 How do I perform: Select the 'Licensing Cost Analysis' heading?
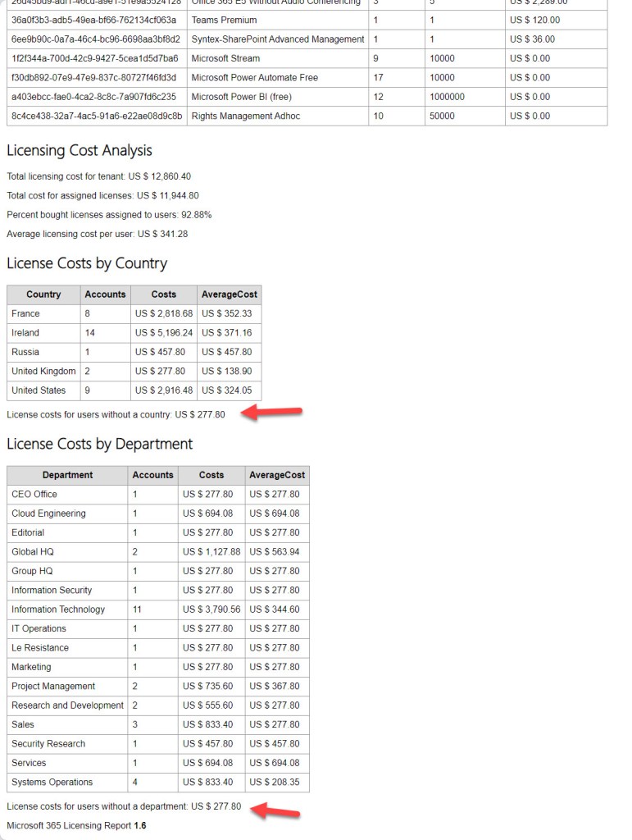click(x=80, y=151)
